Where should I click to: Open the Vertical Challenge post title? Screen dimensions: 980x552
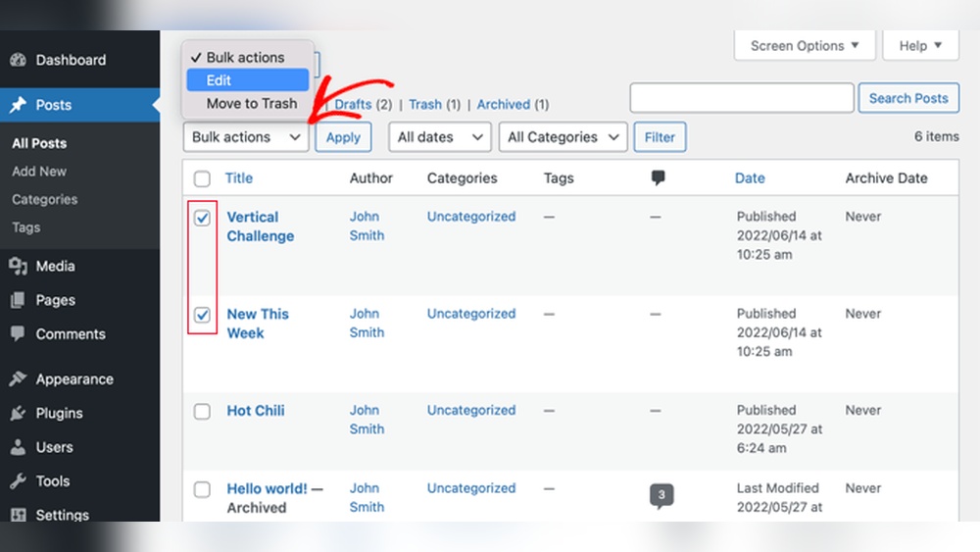point(260,226)
